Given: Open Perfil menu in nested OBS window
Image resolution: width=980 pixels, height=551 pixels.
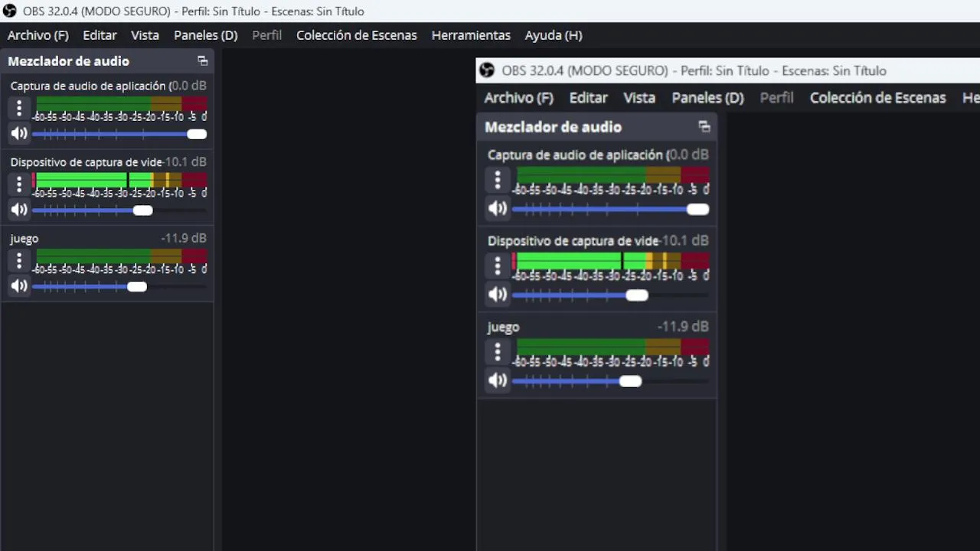Looking at the screenshot, I should [x=776, y=98].
